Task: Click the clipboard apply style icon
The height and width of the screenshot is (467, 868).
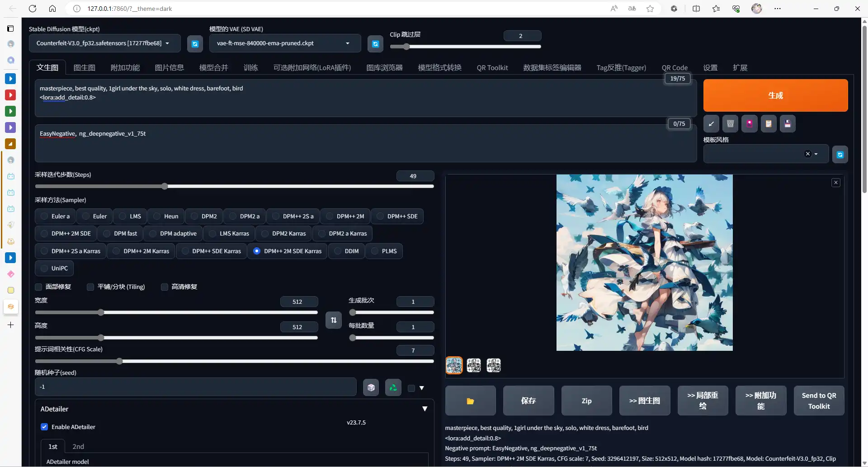Action: point(769,124)
